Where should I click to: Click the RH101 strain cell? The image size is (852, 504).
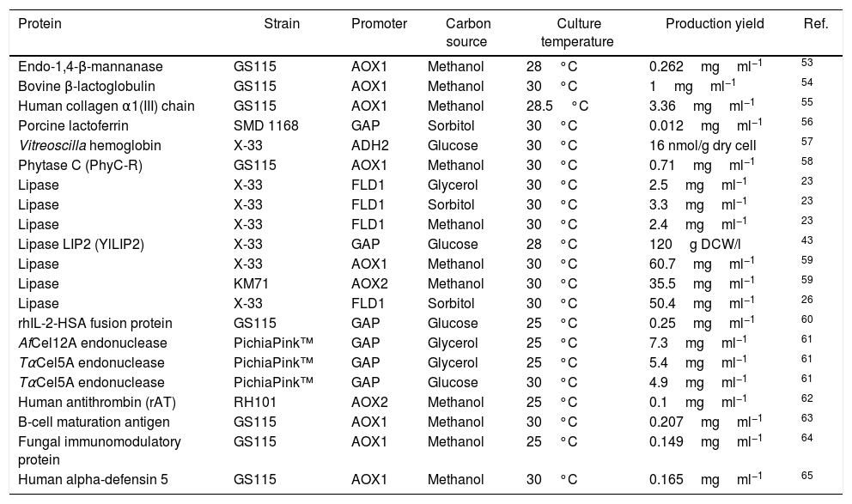(253, 403)
